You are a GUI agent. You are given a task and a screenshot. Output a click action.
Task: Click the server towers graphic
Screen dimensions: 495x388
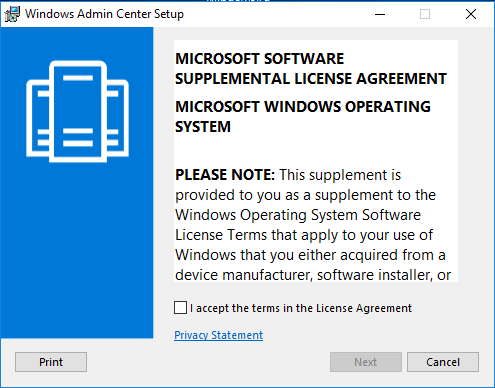click(x=77, y=112)
